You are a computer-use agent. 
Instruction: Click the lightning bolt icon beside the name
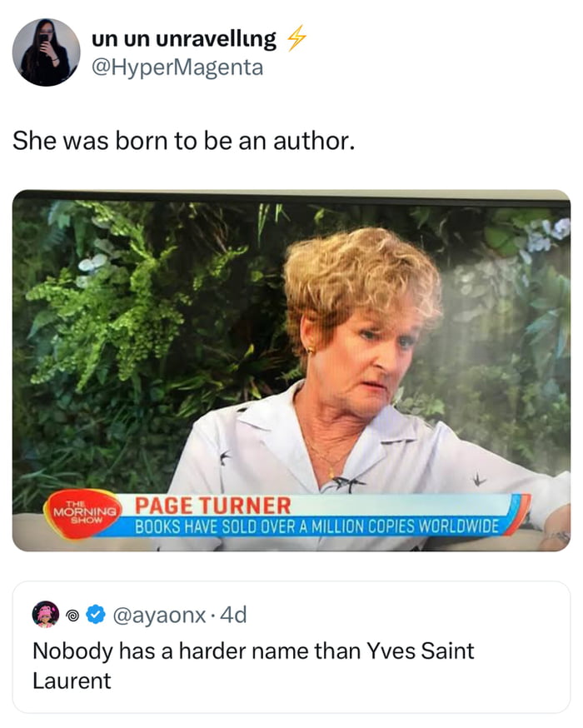pos(294,39)
